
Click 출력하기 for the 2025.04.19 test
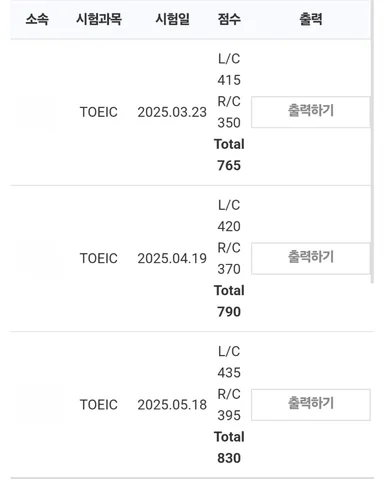[x=311, y=258]
